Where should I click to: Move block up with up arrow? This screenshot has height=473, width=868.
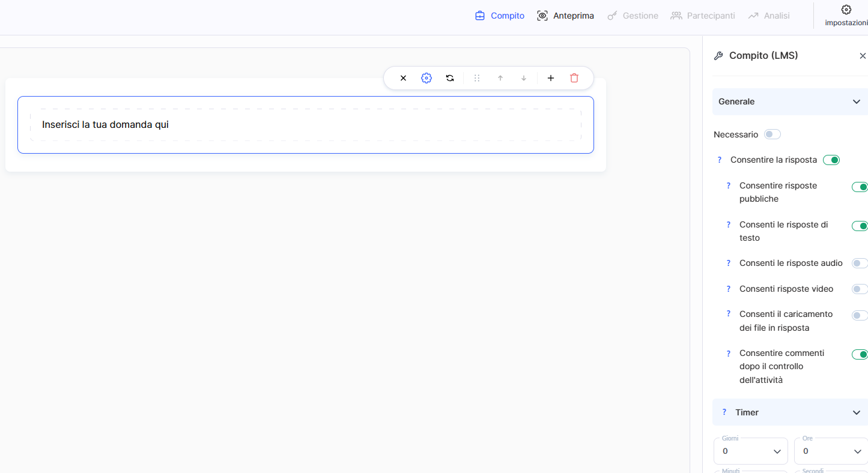coord(500,78)
